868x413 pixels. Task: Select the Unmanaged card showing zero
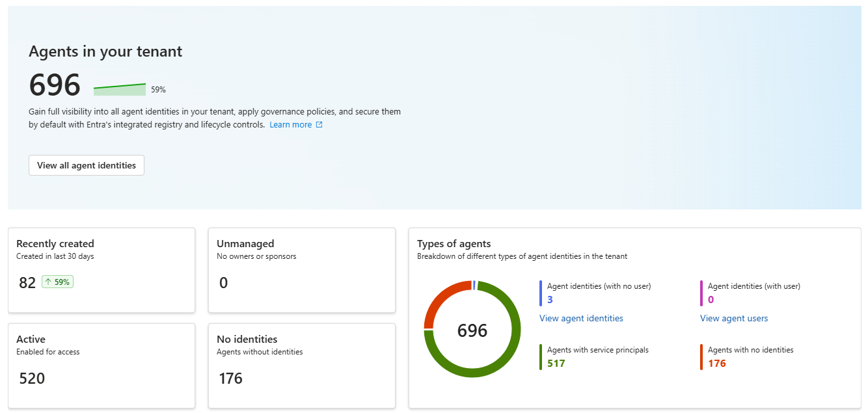301,270
